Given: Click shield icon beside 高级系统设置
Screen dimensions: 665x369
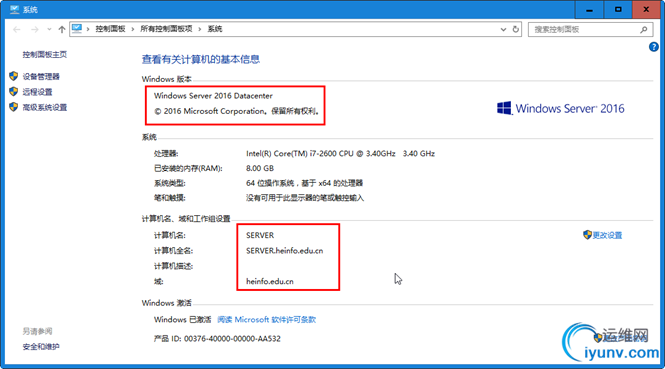Looking at the screenshot, I should (x=14, y=107).
